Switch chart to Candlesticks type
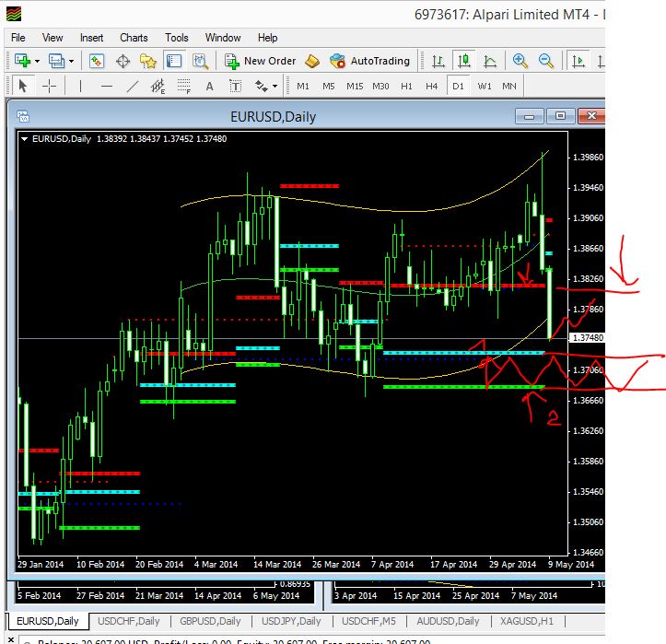Viewport: 666px width, 644px height. (x=464, y=61)
